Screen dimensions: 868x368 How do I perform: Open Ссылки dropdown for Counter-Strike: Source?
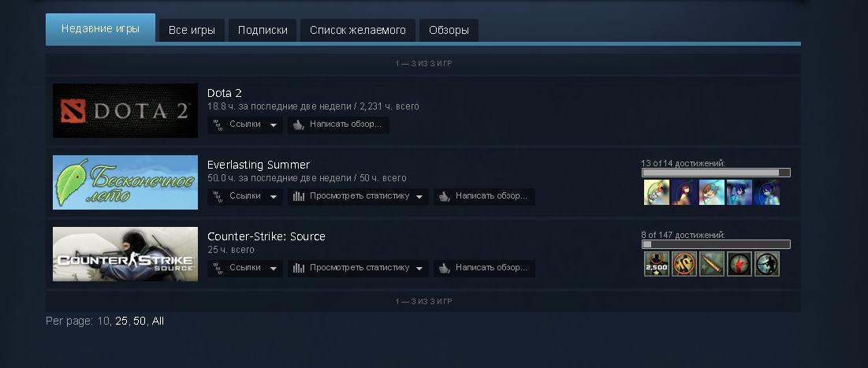(x=245, y=269)
